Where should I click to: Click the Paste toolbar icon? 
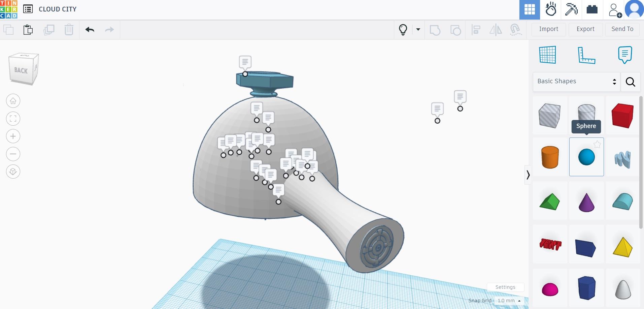pyautogui.click(x=28, y=30)
